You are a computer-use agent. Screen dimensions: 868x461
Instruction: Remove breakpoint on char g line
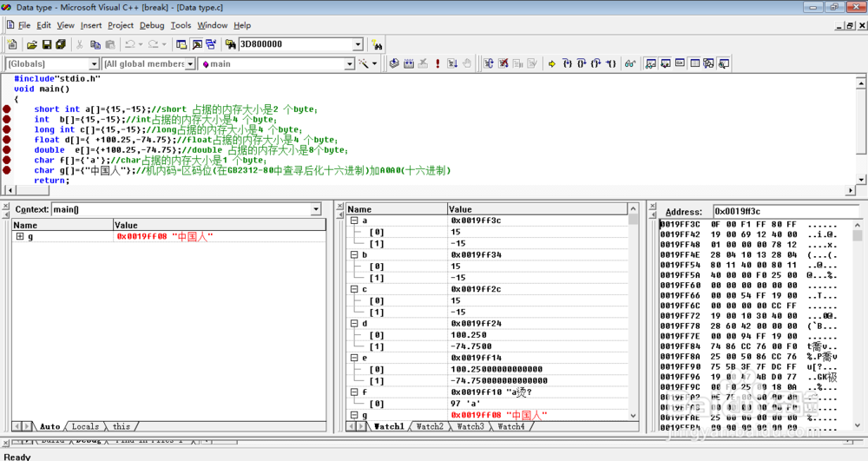tap(7, 170)
